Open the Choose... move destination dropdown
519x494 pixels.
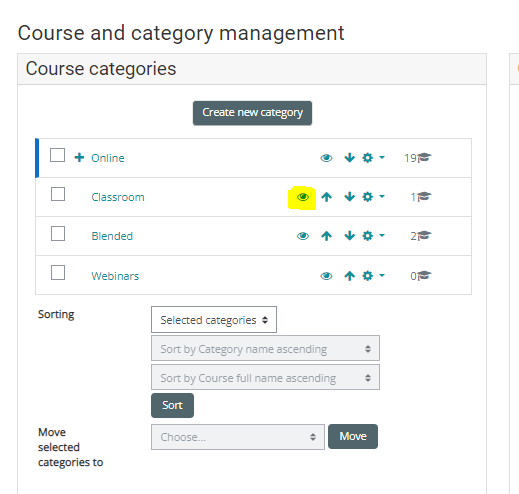click(x=238, y=437)
